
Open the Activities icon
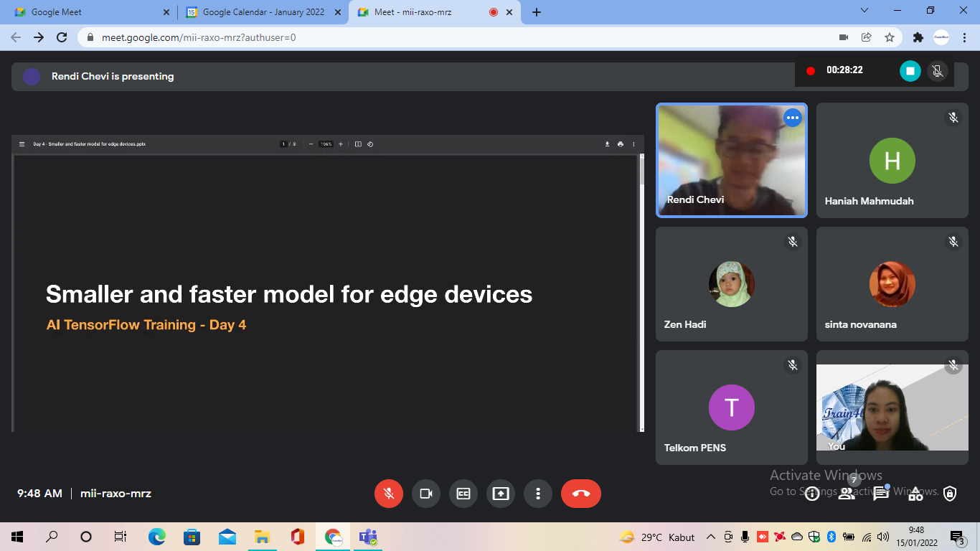click(915, 494)
